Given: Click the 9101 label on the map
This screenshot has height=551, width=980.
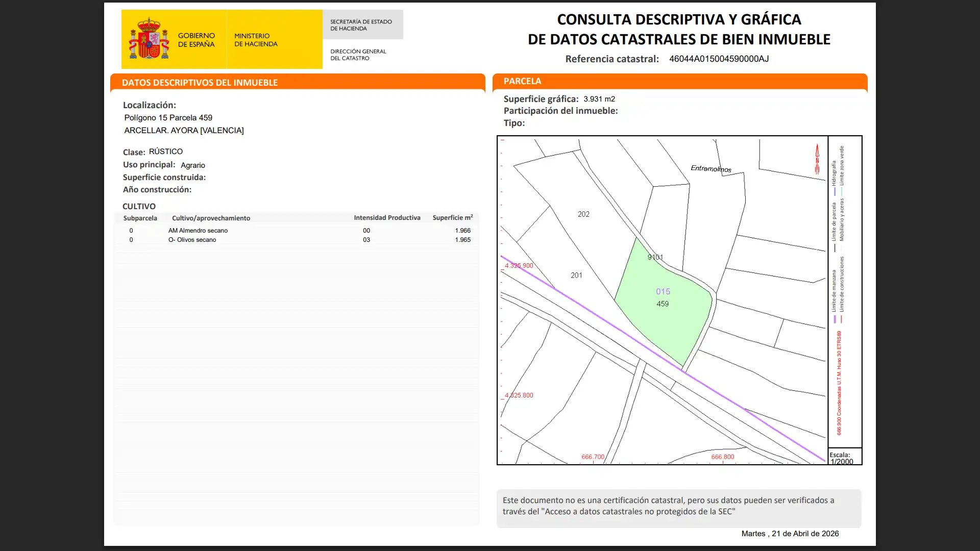Looking at the screenshot, I should (x=655, y=257).
